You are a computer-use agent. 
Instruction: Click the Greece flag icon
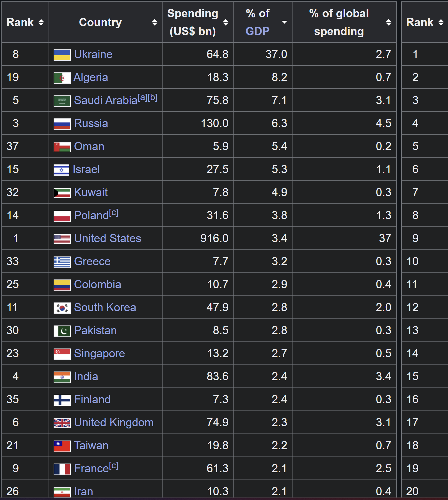coord(62,262)
